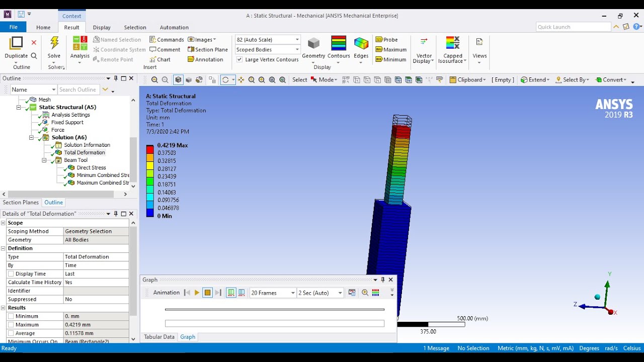The image size is (644, 362).
Task: Click the Edges display icon
Action: pyautogui.click(x=361, y=43)
